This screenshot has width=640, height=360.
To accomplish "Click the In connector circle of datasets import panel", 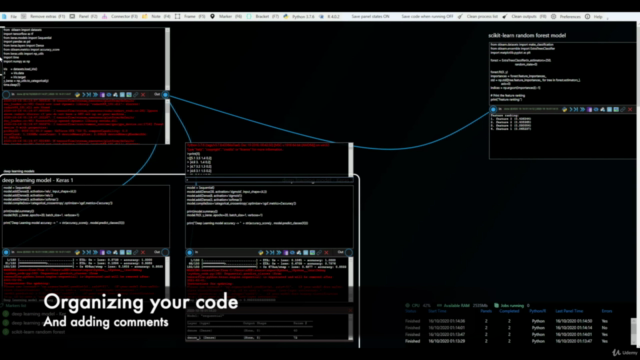I will (6, 95).
